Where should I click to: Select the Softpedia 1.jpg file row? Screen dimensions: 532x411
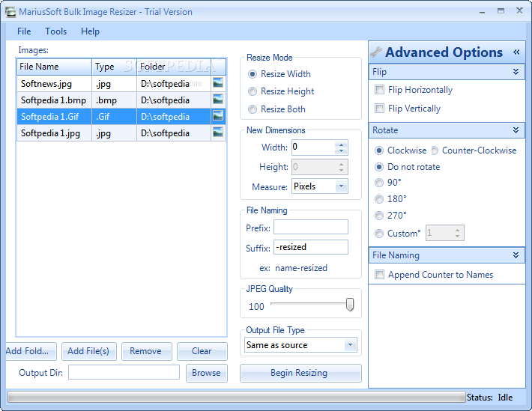(121, 133)
